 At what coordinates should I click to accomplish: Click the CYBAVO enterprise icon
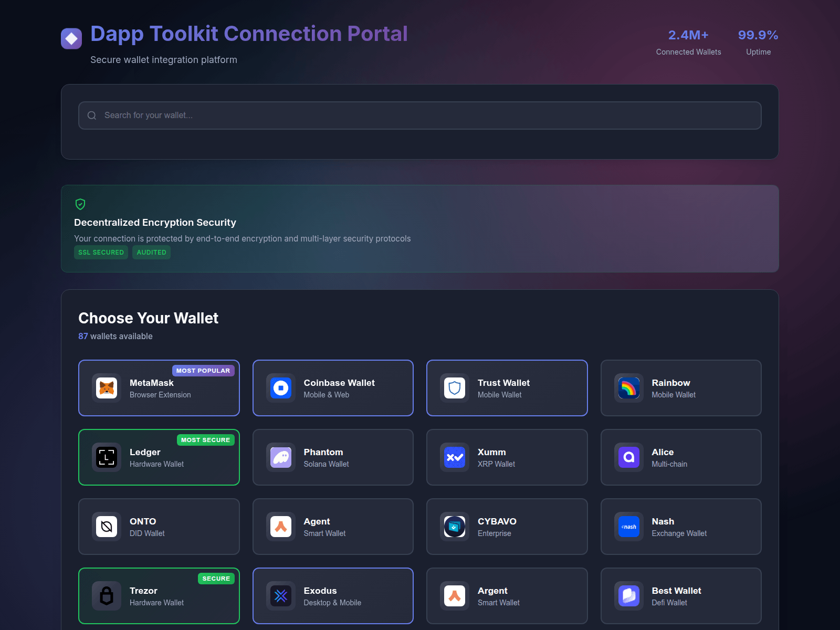(455, 527)
